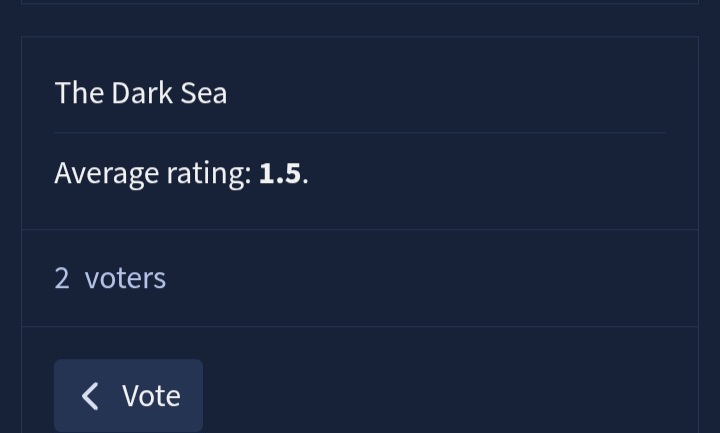Select the bold 1.5 rating value
720x433 pixels.
pos(280,174)
